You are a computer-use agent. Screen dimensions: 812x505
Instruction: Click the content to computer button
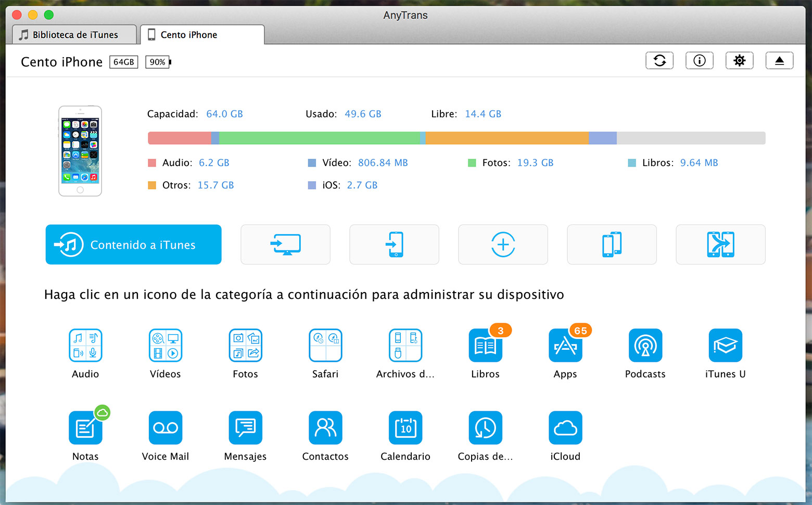[x=285, y=245]
